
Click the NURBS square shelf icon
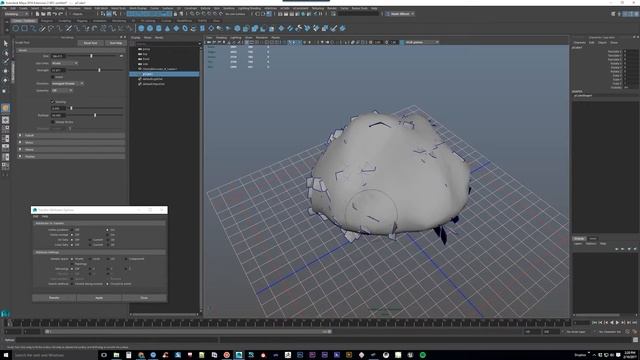[x=24, y=28]
